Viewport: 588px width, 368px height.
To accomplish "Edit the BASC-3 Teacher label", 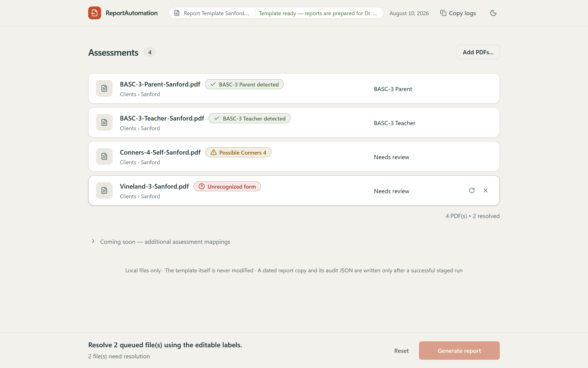I will click(x=395, y=123).
